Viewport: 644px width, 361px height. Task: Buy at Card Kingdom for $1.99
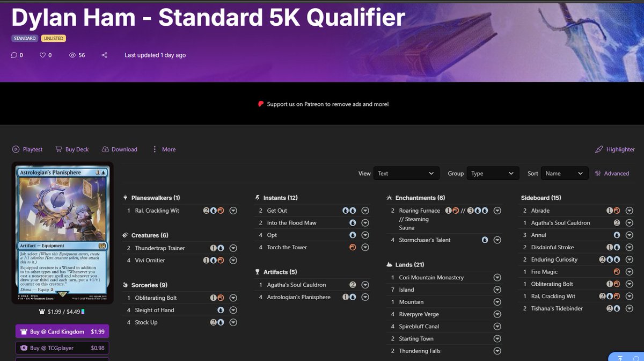[x=62, y=331]
